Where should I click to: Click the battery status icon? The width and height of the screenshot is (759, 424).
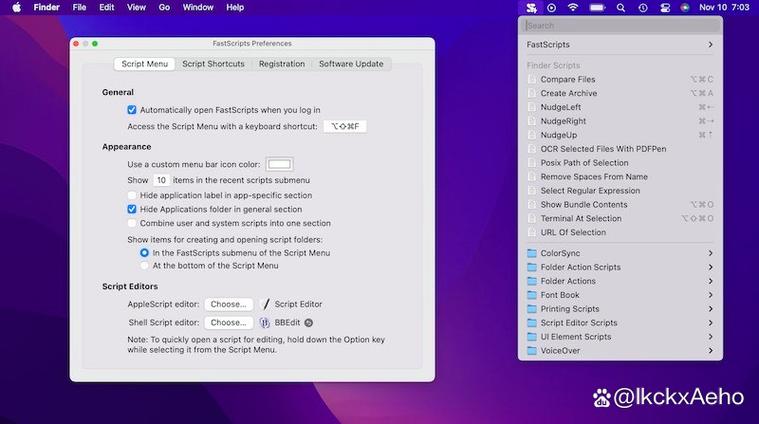pos(597,8)
